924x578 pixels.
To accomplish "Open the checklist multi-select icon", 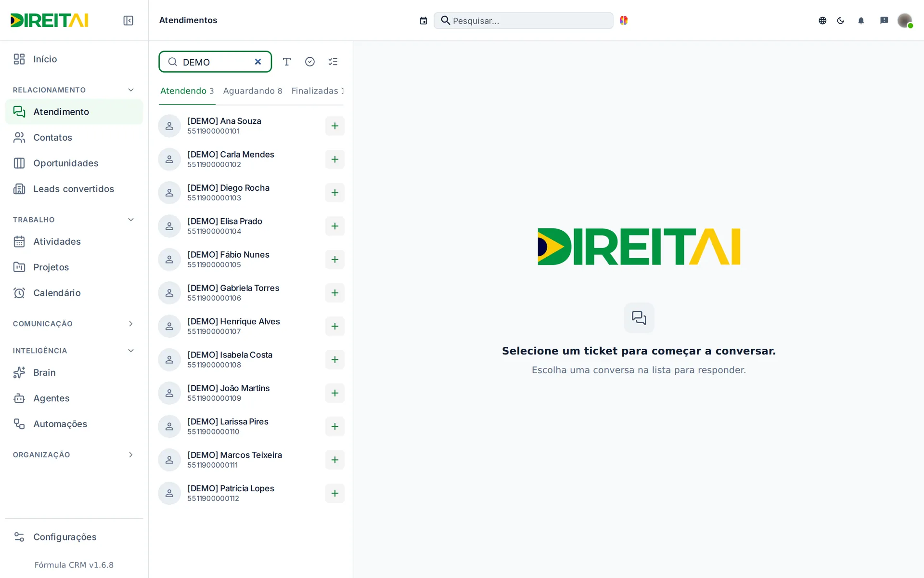I will coord(333,62).
